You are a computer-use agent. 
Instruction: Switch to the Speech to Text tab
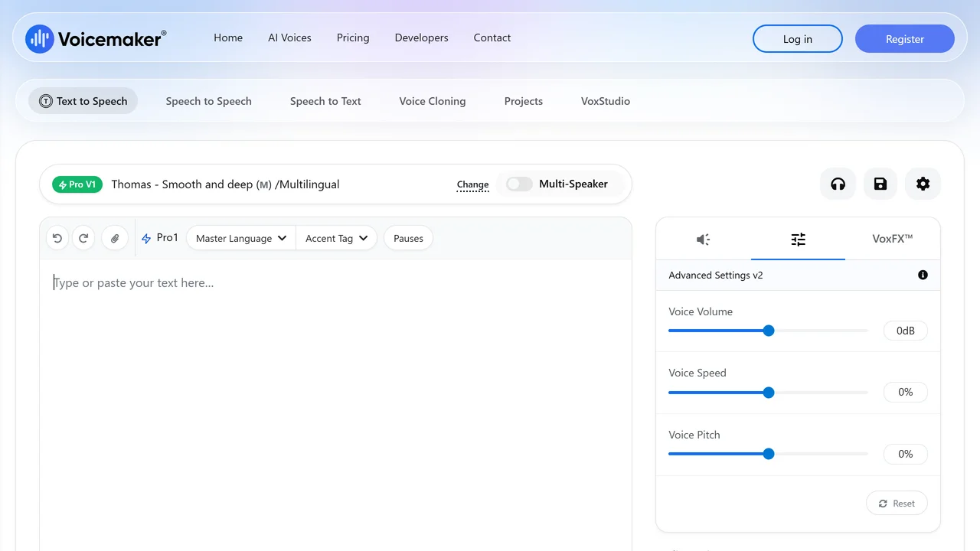coord(325,101)
